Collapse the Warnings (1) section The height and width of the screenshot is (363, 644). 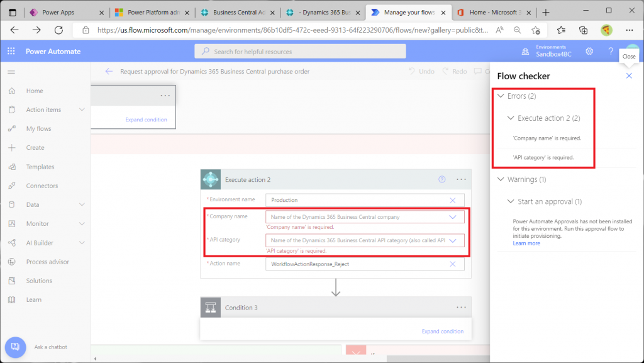tap(501, 179)
